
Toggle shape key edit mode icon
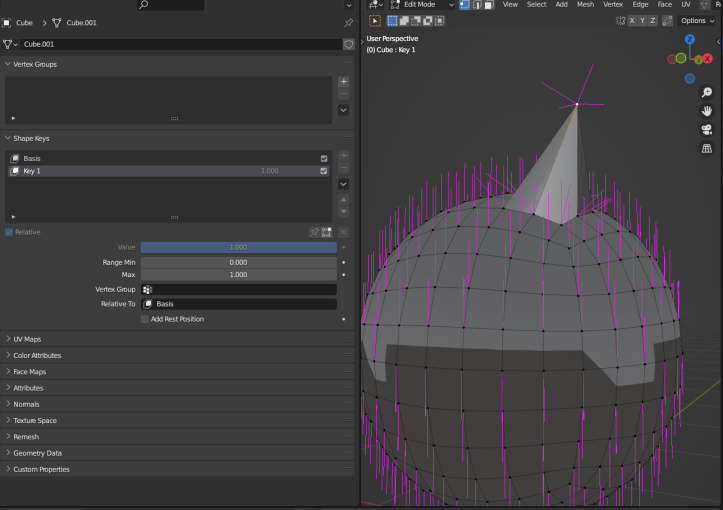(326, 232)
